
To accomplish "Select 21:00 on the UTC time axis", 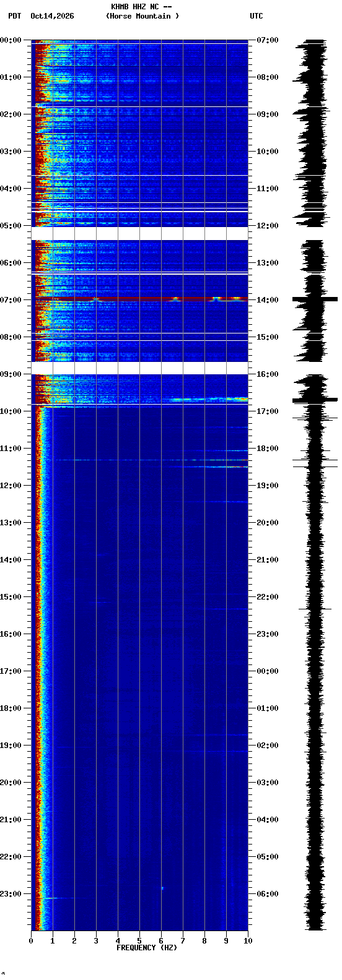I will point(268,560).
